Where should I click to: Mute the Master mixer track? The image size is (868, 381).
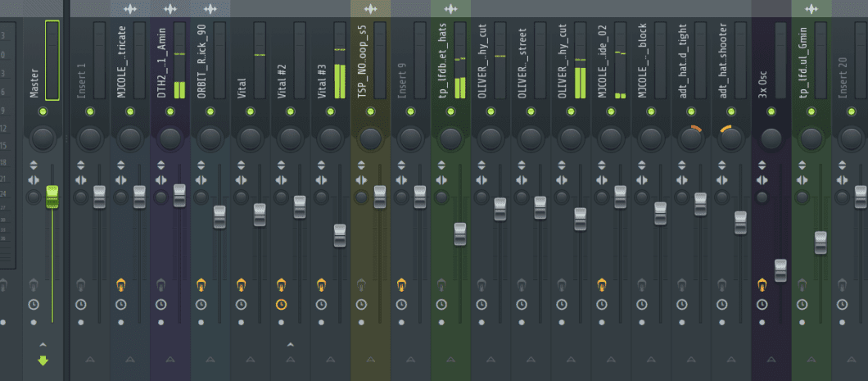click(43, 111)
